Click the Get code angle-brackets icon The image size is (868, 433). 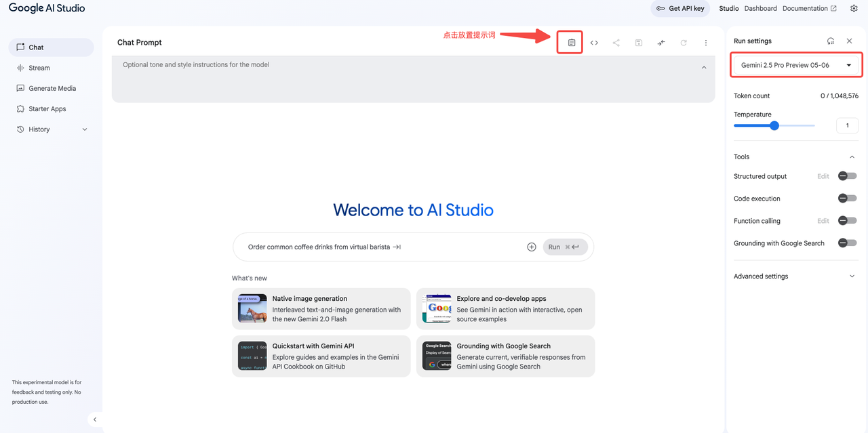(x=594, y=43)
